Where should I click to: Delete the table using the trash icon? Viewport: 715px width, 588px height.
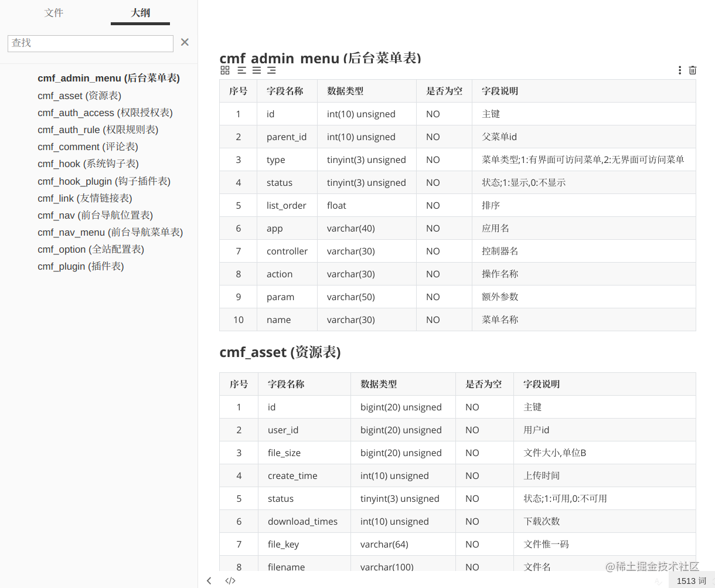pos(692,70)
